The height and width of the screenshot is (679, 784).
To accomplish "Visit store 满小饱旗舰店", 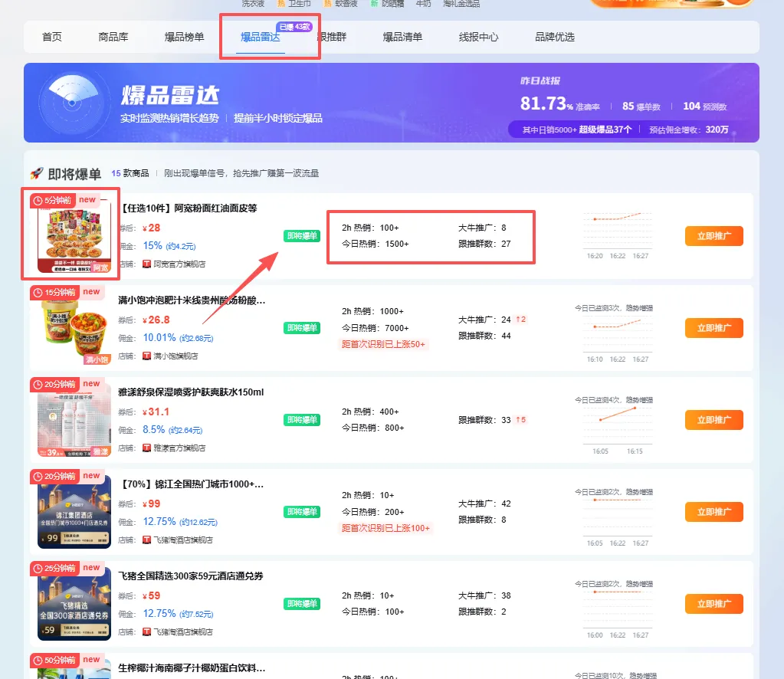I will pos(175,356).
